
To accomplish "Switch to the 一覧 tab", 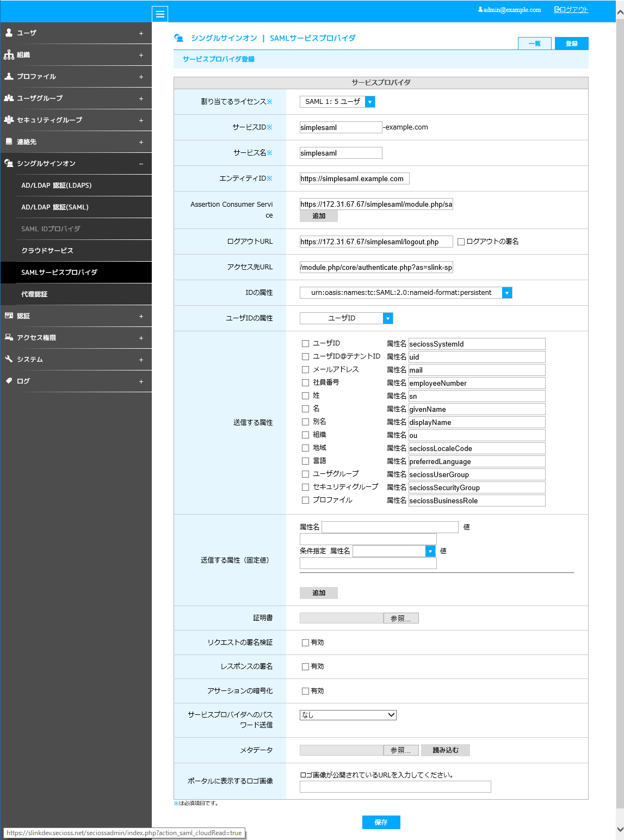I will [x=535, y=44].
